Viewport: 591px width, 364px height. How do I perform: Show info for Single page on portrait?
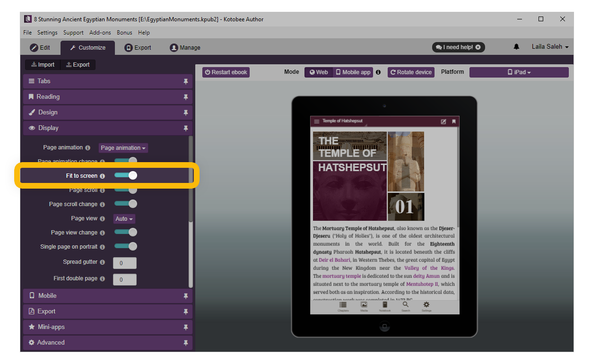click(103, 247)
